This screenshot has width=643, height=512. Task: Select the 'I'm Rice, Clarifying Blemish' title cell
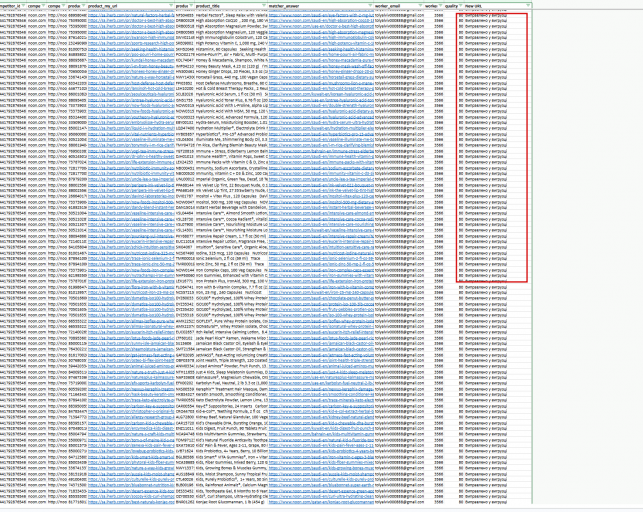pos(232,145)
